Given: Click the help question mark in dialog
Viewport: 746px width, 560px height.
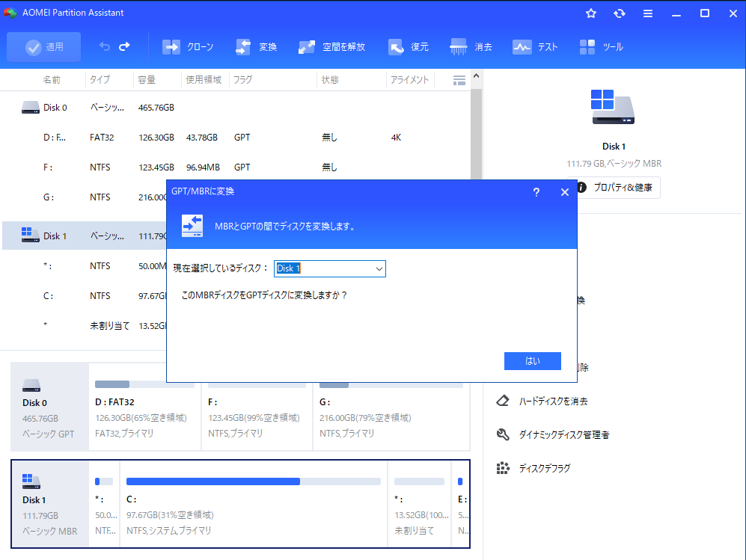Looking at the screenshot, I should coord(536,192).
